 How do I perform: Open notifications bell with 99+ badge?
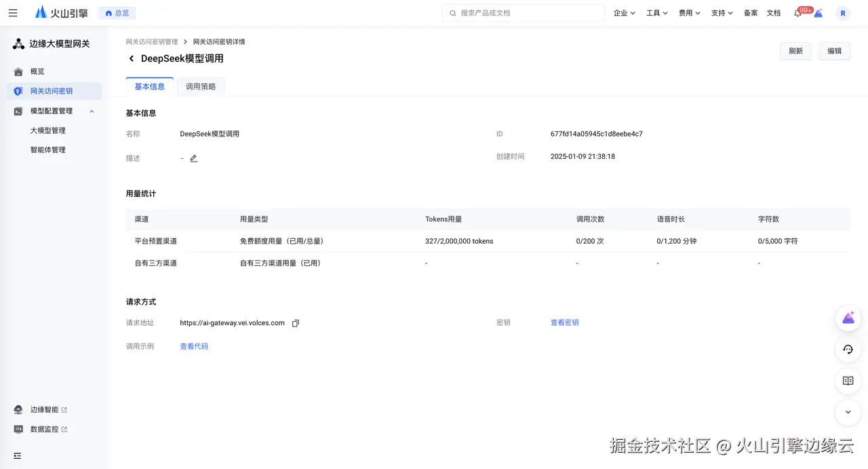(799, 13)
